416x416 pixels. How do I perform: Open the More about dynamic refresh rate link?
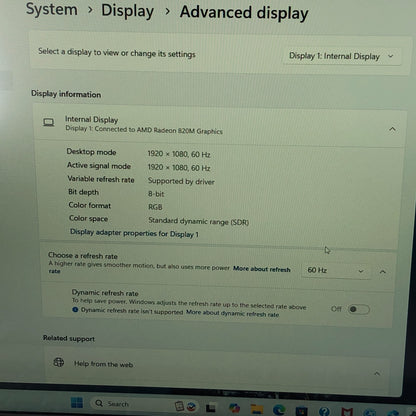coord(233,313)
